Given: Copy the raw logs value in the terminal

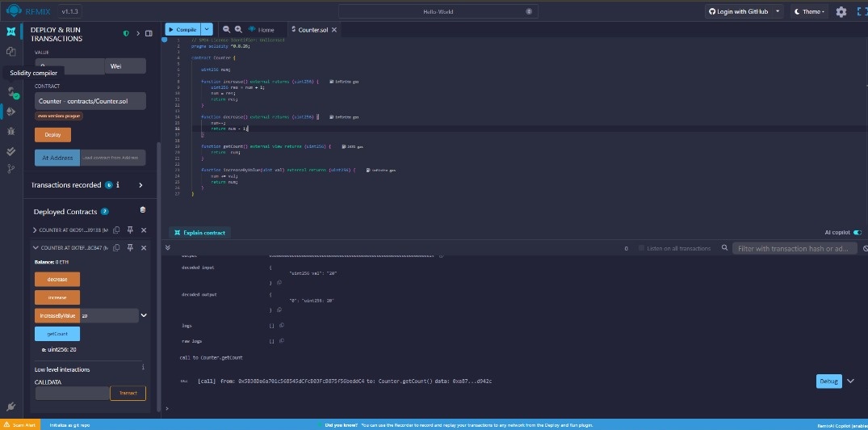Looking at the screenshot, I should pyautogui.click(x=281, y=341).
